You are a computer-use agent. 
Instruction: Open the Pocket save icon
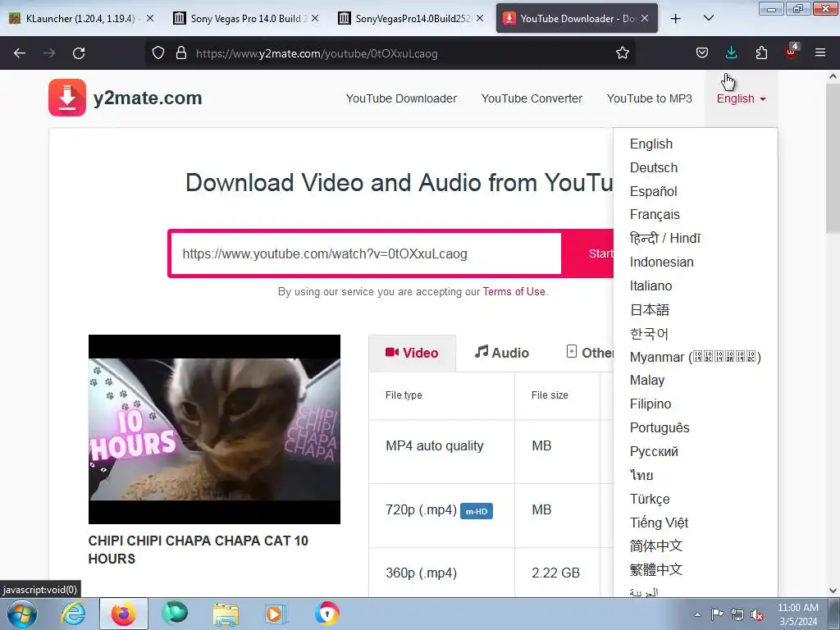[702, 53]
